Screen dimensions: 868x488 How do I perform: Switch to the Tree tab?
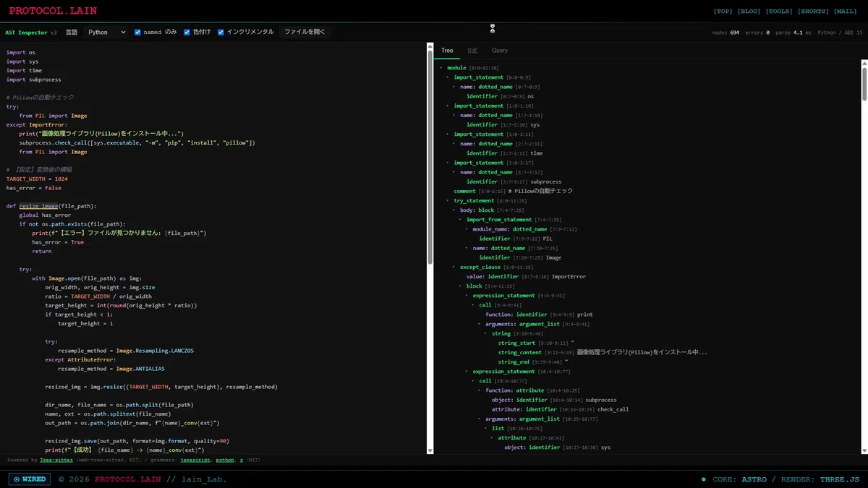447,51
